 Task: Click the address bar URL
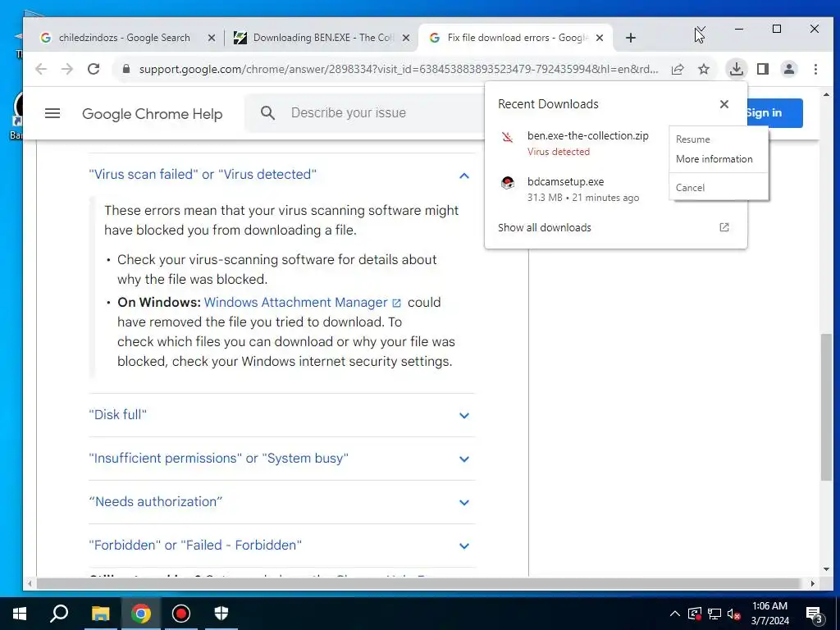(399, 69)
